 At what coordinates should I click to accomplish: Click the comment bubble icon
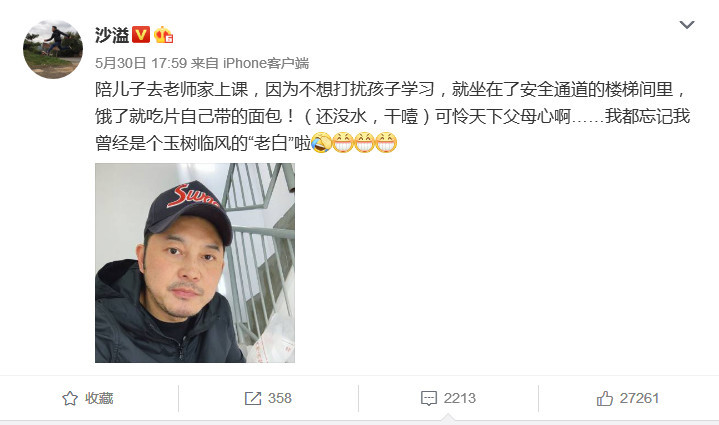pyautogui.click(x=429, y=398)
